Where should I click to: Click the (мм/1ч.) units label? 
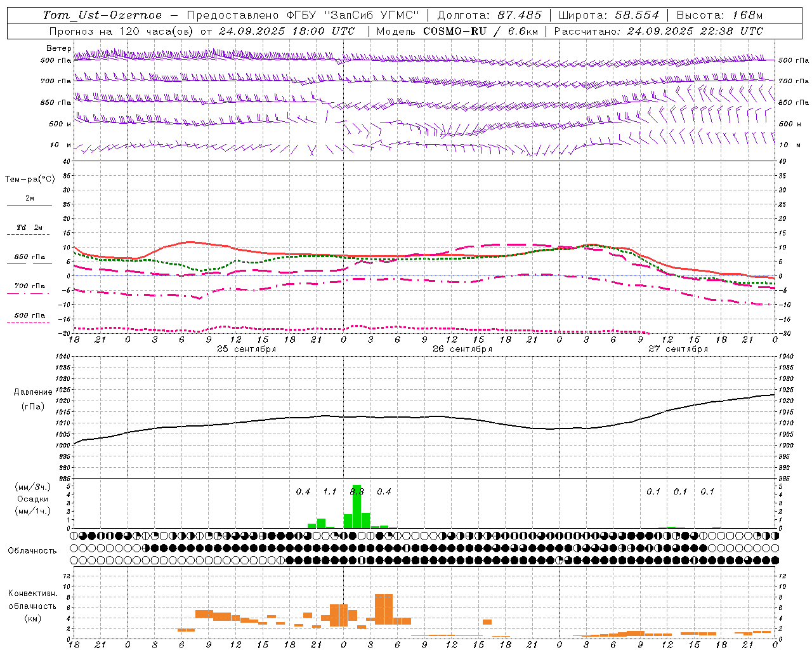(32, 511)
